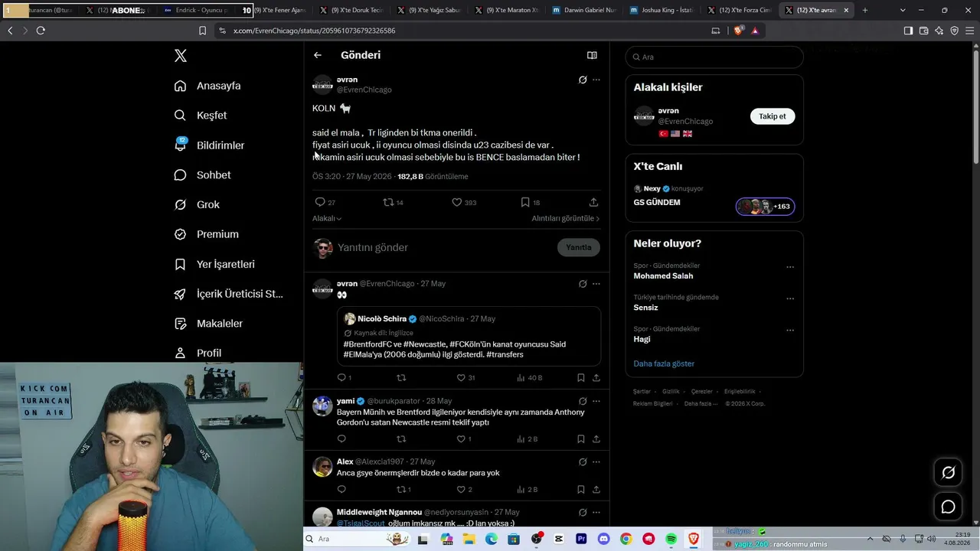
Task: Click the x.com address bar URL
Action: point(314,31)
